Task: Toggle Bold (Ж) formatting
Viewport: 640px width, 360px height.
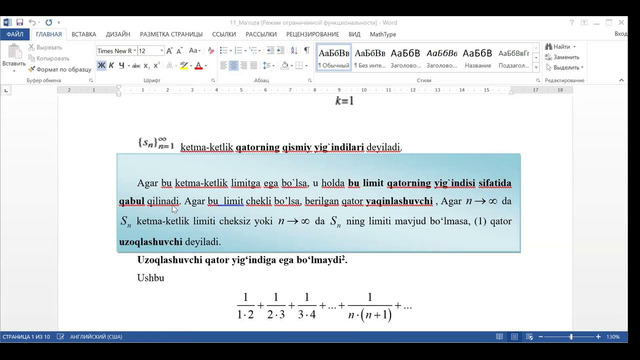Action: [101, 65]
